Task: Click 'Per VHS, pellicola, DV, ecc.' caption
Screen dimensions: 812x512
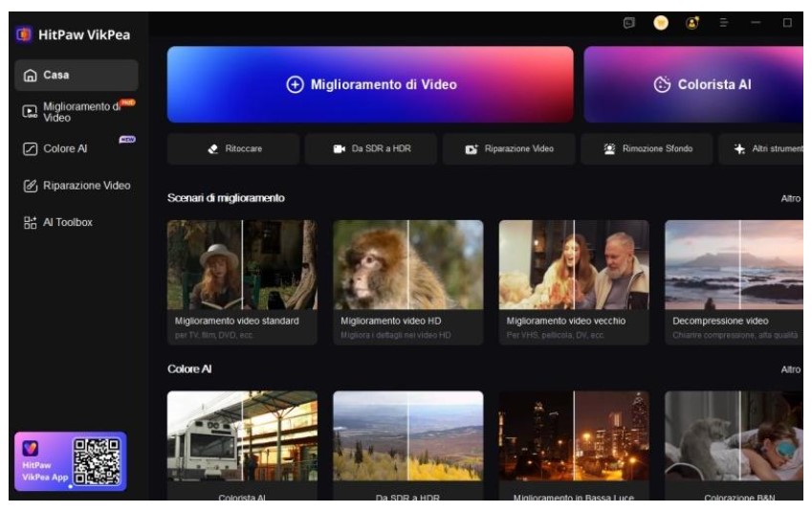Action: tap(555, 335)
